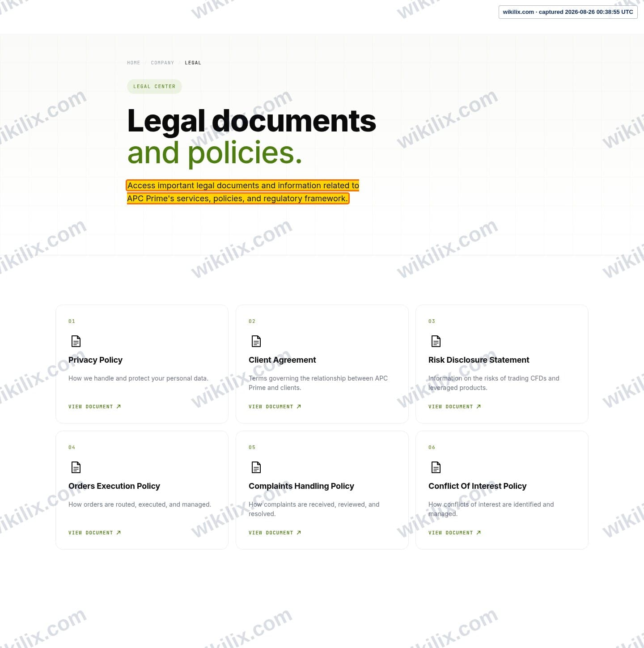The width and height of the screenshot is (644, 648).
Task: Click the 'Access important legal documents' paragraph
Action: (243, 192)
